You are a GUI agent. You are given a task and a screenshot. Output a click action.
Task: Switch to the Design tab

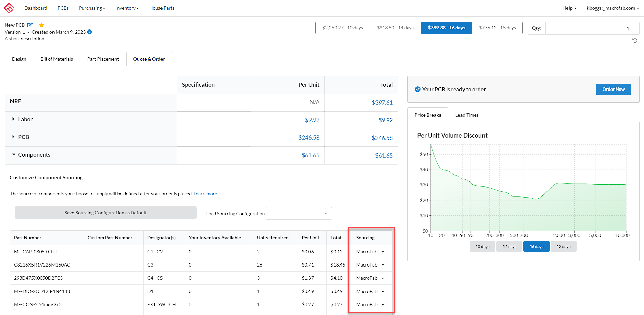pyautogui.click(x=19, y=59)
